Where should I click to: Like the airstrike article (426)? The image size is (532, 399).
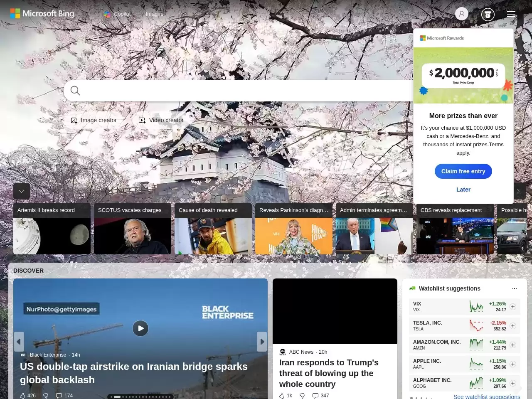(28, 396)
